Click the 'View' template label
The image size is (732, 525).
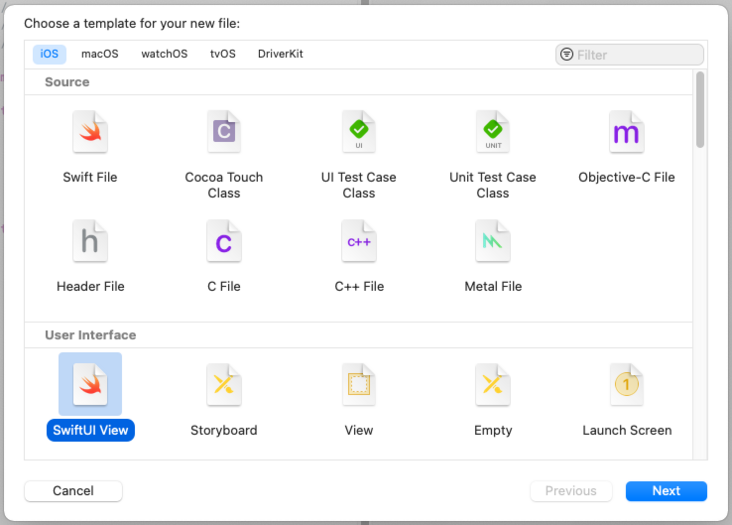click(359, 430)
